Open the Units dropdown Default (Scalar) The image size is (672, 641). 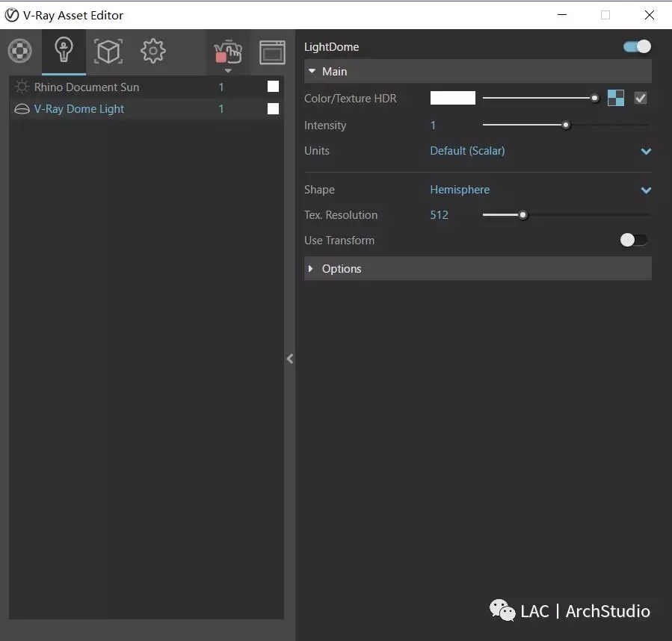(x=540, y=151)
